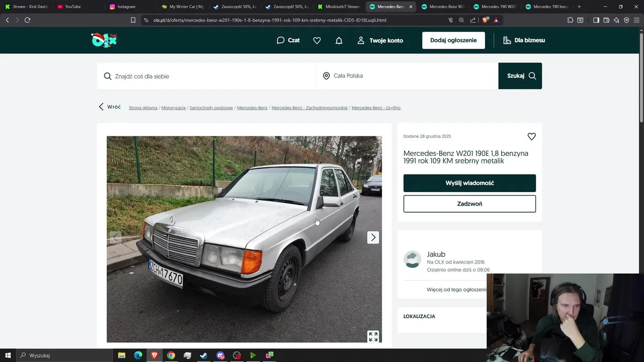Go back using Wróć link
This screenshot has height=362, width=644.
110,107
